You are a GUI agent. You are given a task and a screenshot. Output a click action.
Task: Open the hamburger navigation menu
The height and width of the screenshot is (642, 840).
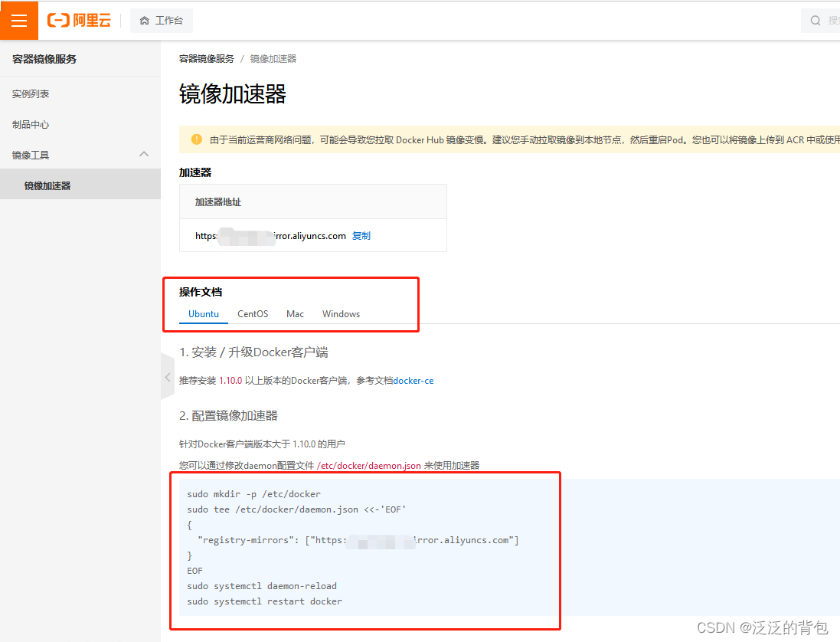18,20
